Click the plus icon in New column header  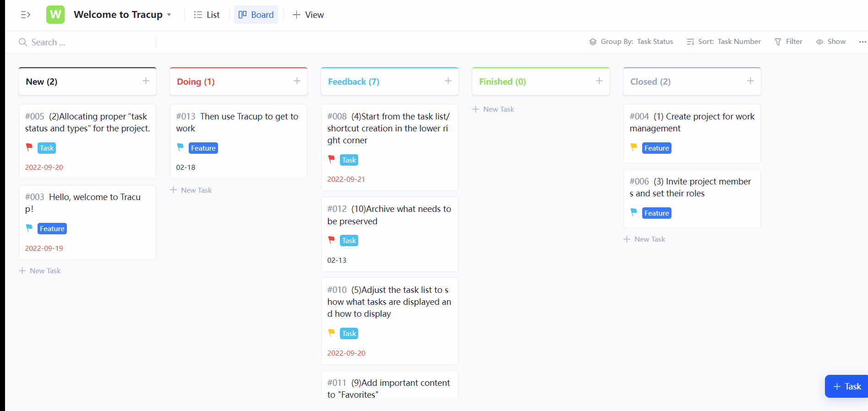(146, 81)
